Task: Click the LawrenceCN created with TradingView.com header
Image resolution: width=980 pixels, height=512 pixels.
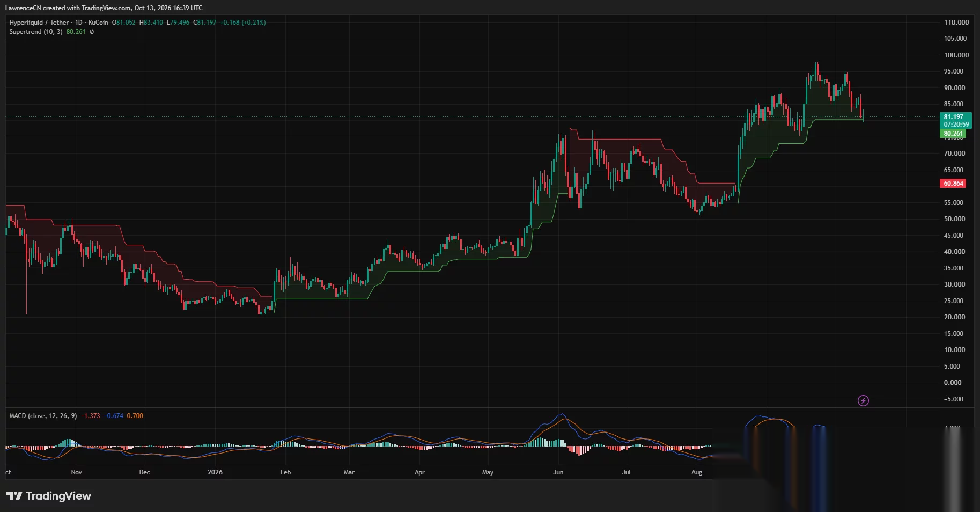Action: 104,8
